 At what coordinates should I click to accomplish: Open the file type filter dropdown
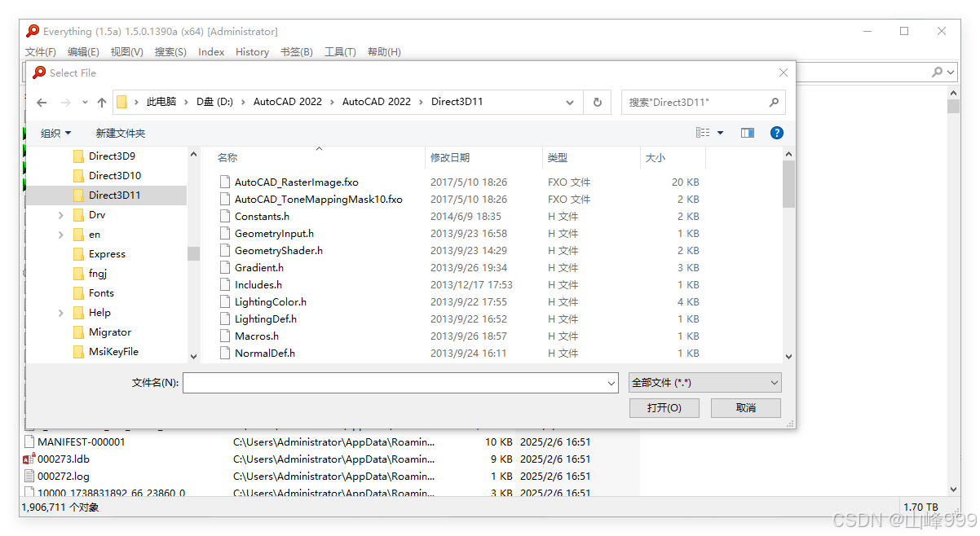[x=774, y=383]
